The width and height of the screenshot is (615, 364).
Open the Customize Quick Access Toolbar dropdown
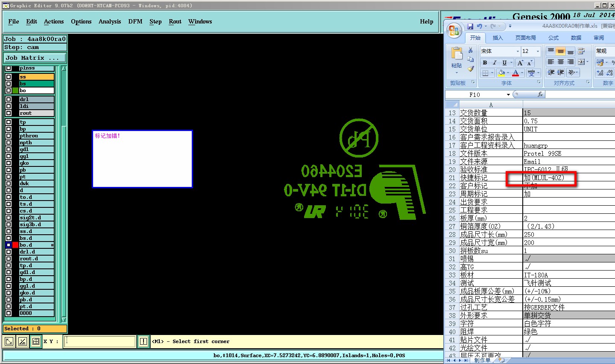510,26
